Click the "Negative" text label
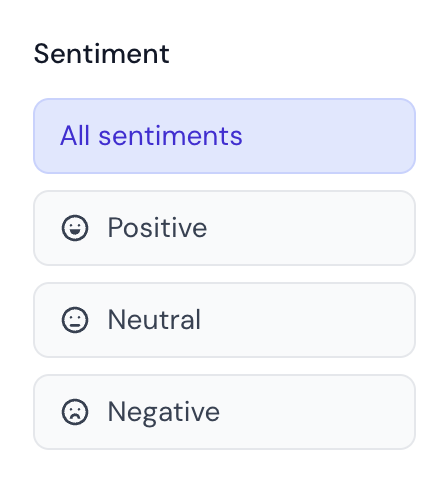Image resolution: width=446 pixels, height=492 pixels. 164,413
